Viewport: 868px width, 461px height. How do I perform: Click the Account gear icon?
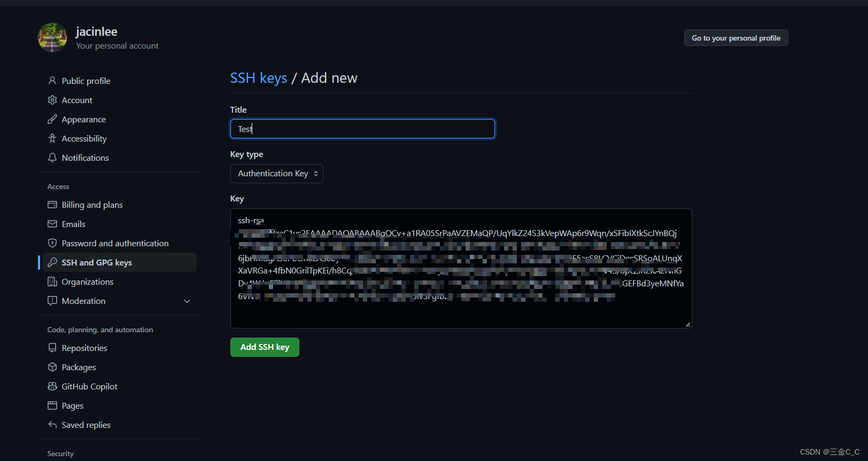[x=52, y=100]
